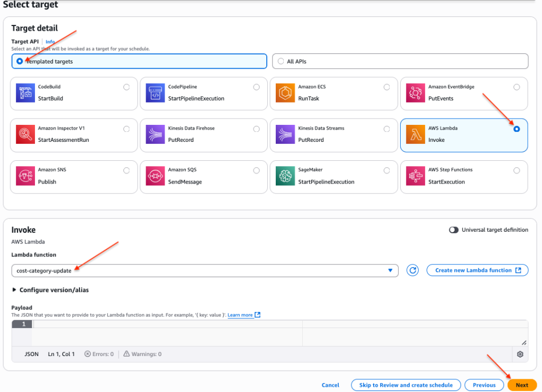Refresh the Lambda function list
This screenshot has width=542, height=392.
pos(412,270)
